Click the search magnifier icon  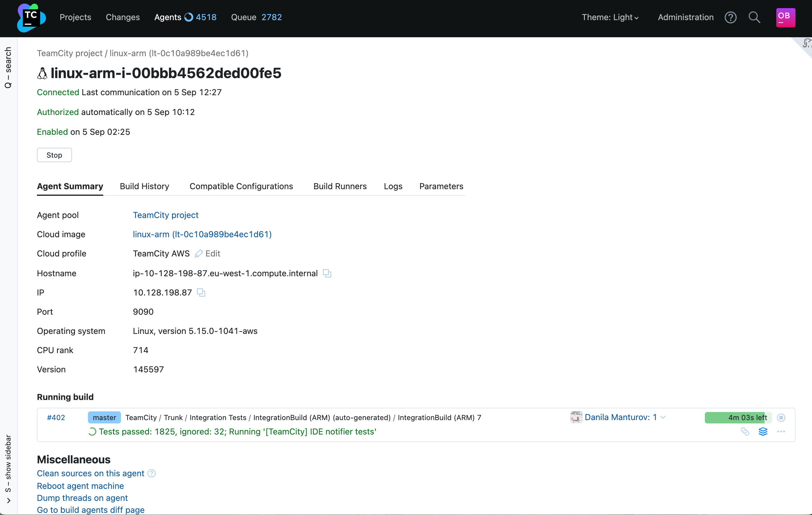coord(754,17)
